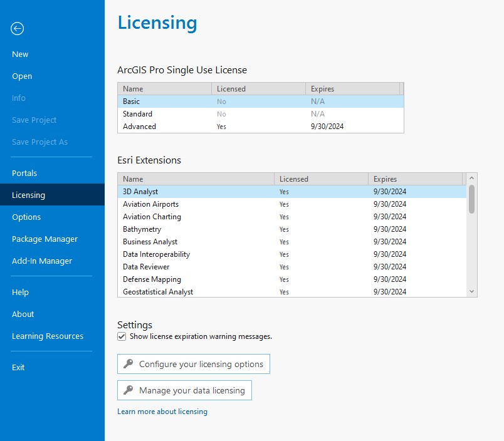Click Configure your licensing options
Screen dimensions: 504x441
pos(193,363)
